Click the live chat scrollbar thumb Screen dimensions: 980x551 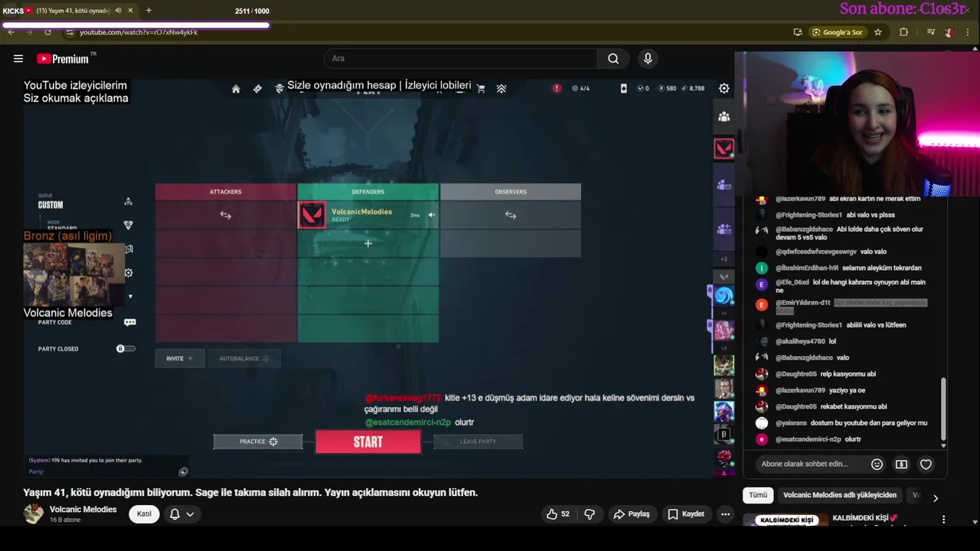tap(943, 409)
